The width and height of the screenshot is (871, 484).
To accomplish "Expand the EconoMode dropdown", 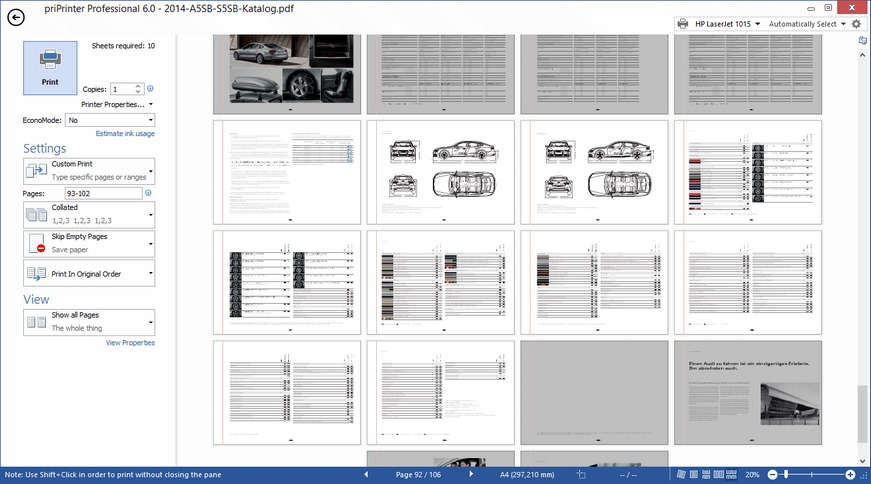I will tap(110, 120).
